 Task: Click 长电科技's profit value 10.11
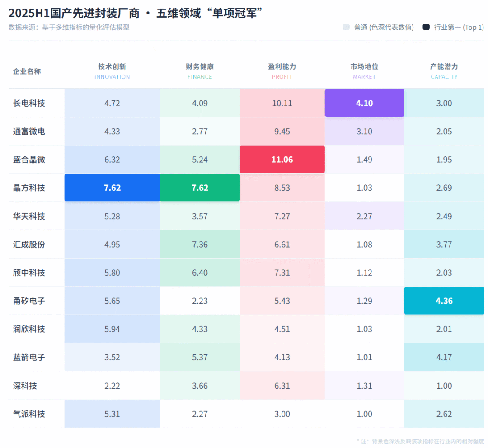[282, 103]
